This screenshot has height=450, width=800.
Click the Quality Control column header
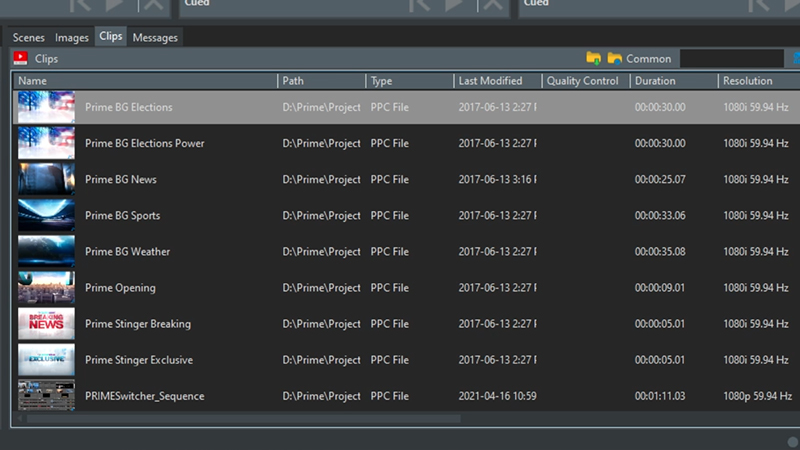585,81
